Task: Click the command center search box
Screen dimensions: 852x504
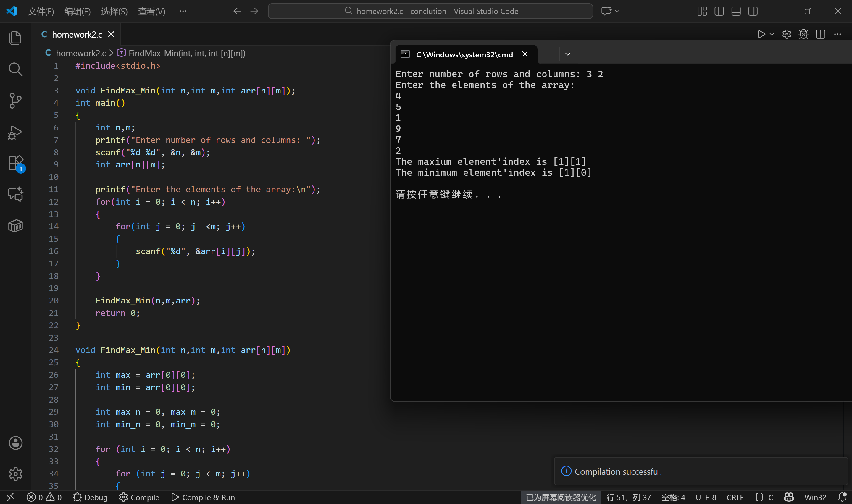Action: (x=430, y=11)
